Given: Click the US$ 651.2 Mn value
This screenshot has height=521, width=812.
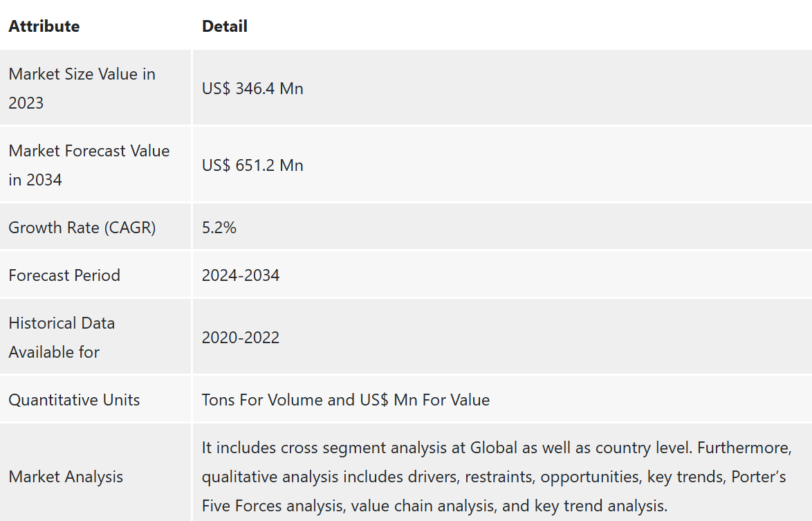Looking at the screenshot, I should coord(252,165).
